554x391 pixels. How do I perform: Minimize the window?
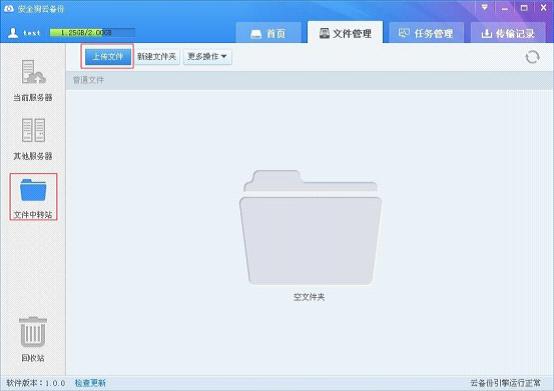pos(505,7)
